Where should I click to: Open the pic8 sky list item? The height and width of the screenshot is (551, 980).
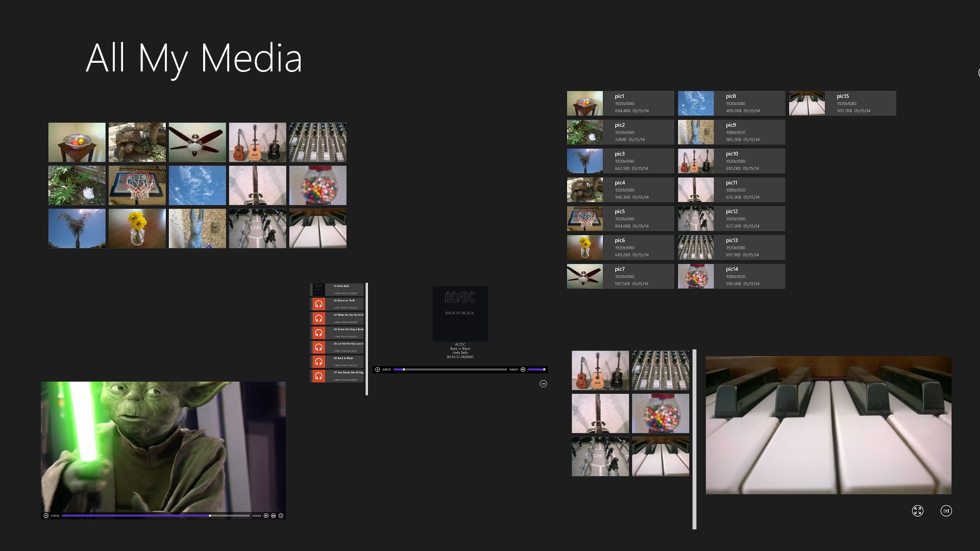pyautogui.click(x=731, y=103)
